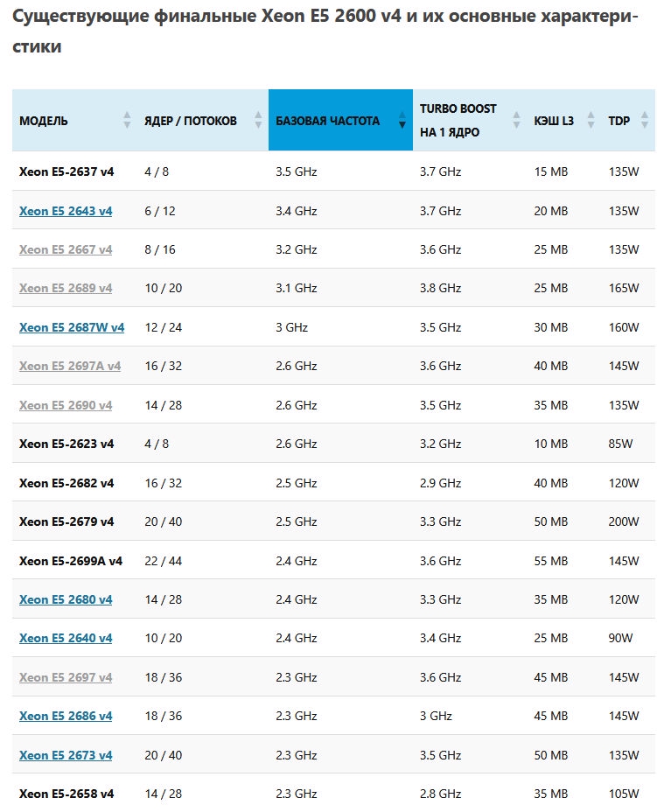This screenshot has height=812, width=657.
Task: Click the Xeon E5 2687W v4 link
Action: 72,327
